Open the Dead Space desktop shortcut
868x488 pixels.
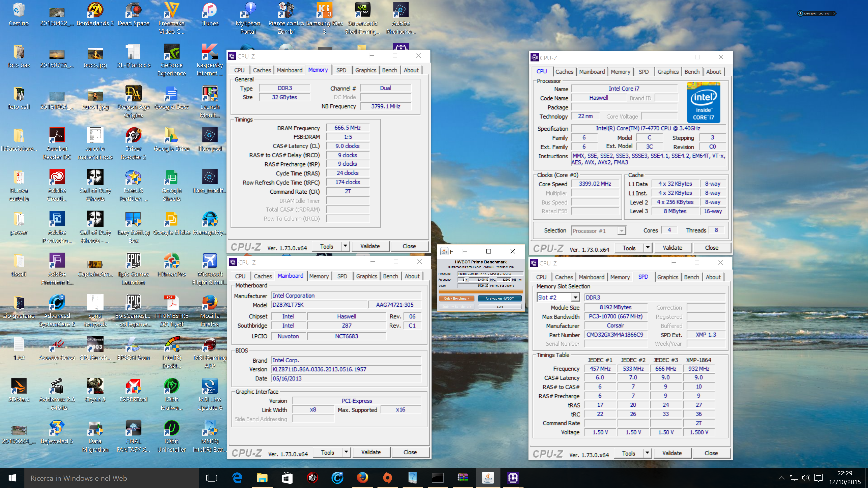[133, 14]
